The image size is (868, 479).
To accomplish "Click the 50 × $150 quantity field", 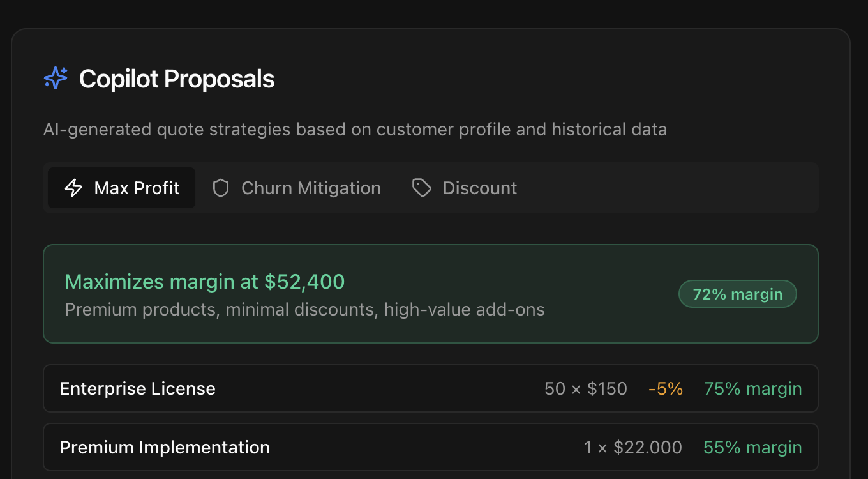I will coord(586,388).
